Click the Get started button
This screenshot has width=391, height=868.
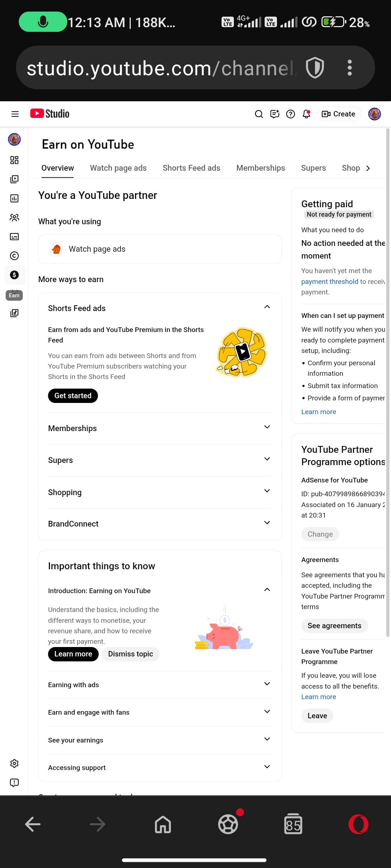pos(73,396)
